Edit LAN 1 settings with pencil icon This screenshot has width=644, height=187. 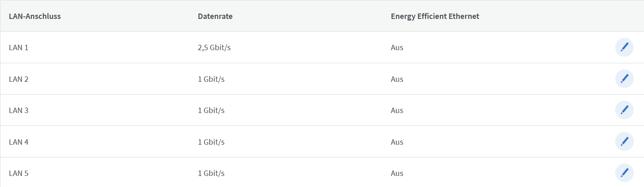pyautogui.click(x=624, y=47)
